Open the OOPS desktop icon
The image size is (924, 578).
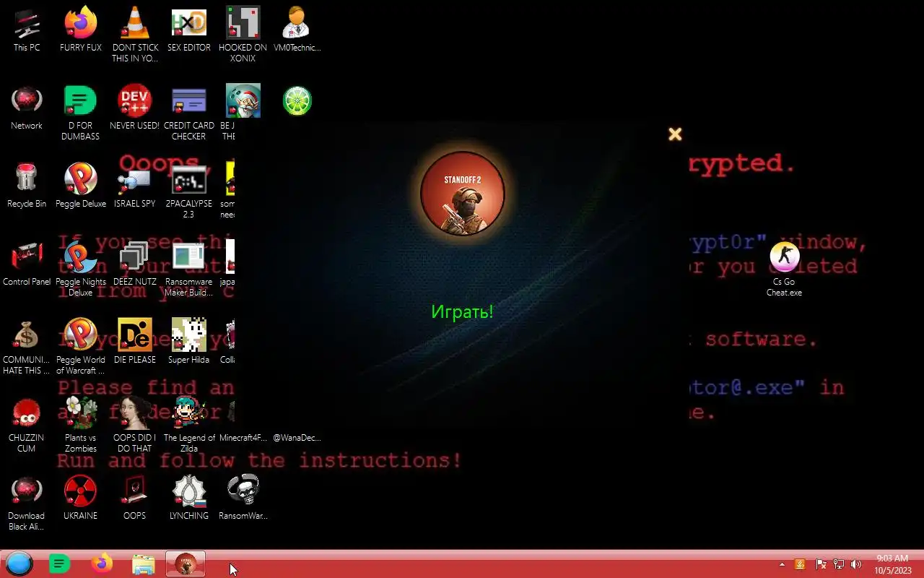point(135,497)
